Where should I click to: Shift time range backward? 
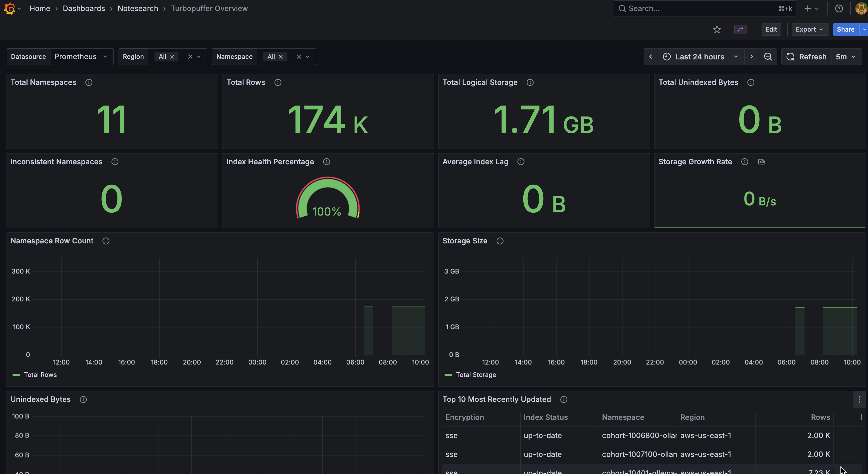pos(651,56)
